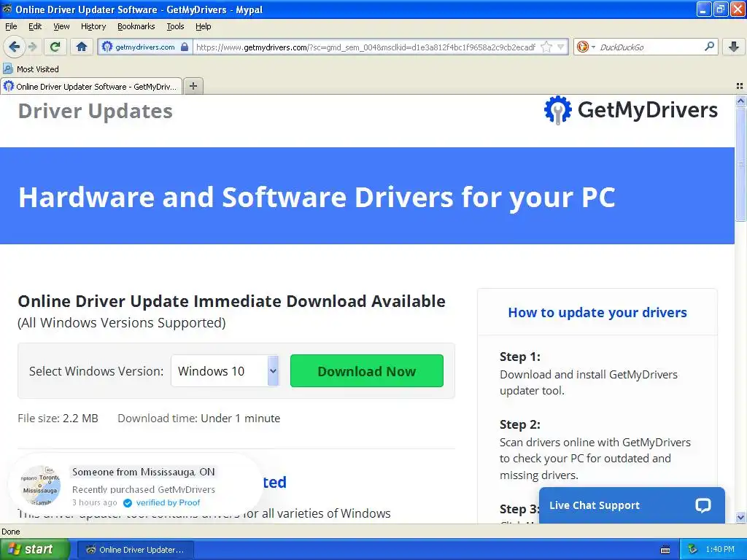Open the Windows start menu
The height and width of the screenshot is (560, 747).
click(35, 549)
